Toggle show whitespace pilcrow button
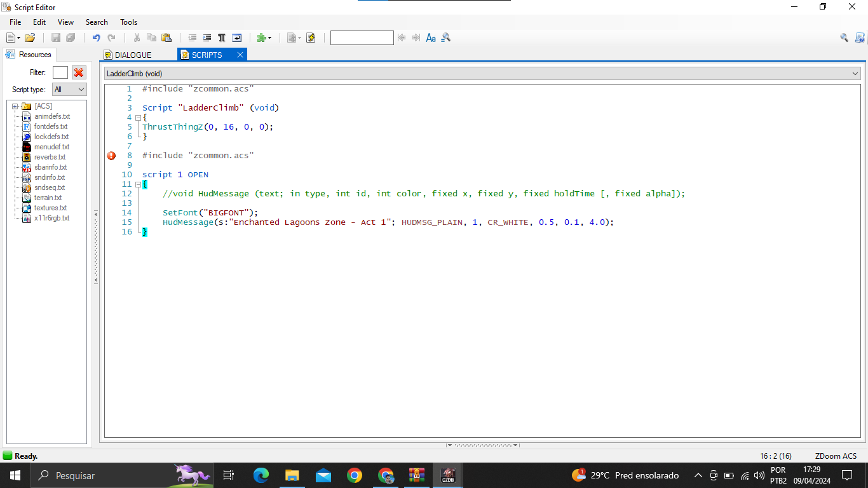This screenshot has height=488, width=868. (222, 38)
